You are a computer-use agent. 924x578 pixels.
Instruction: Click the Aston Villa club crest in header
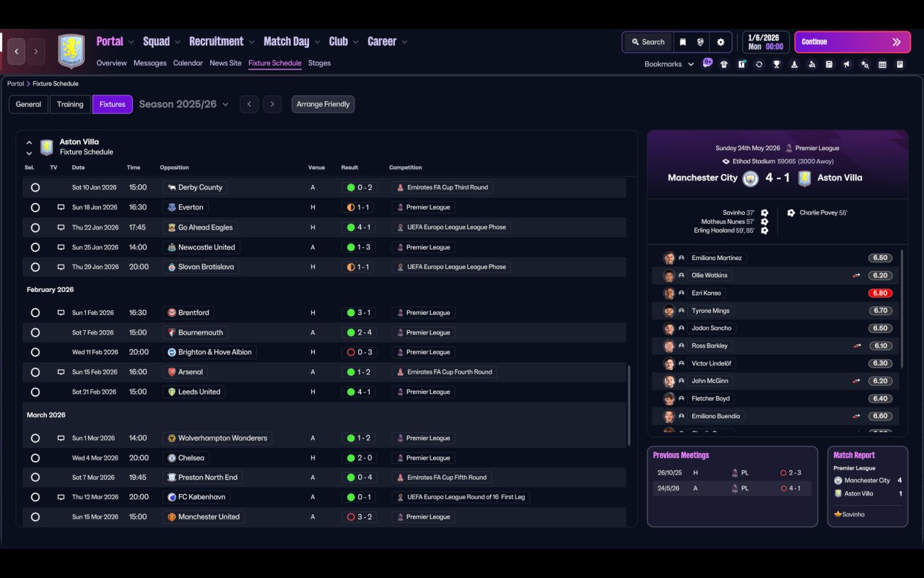[x=71, y=51]
